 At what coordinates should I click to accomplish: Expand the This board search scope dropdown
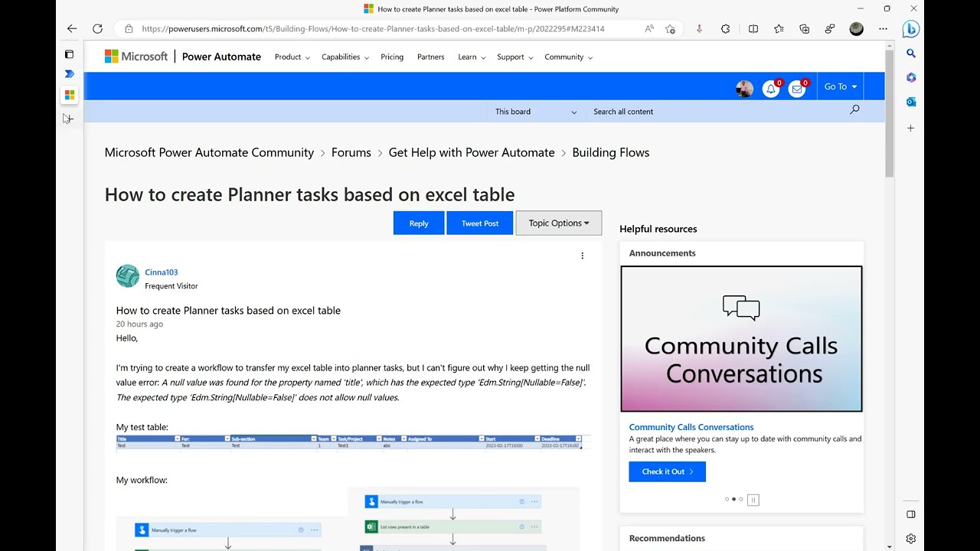[536, 112]
